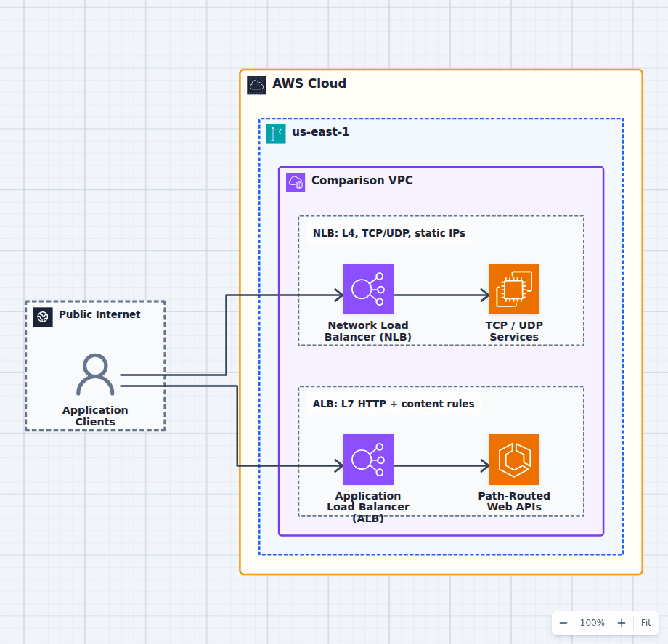The width and height of the screenshot is (668, 644).
Task: Select the arrow from NLB to TCP/UDP Services
Action: tap(441, 295)
